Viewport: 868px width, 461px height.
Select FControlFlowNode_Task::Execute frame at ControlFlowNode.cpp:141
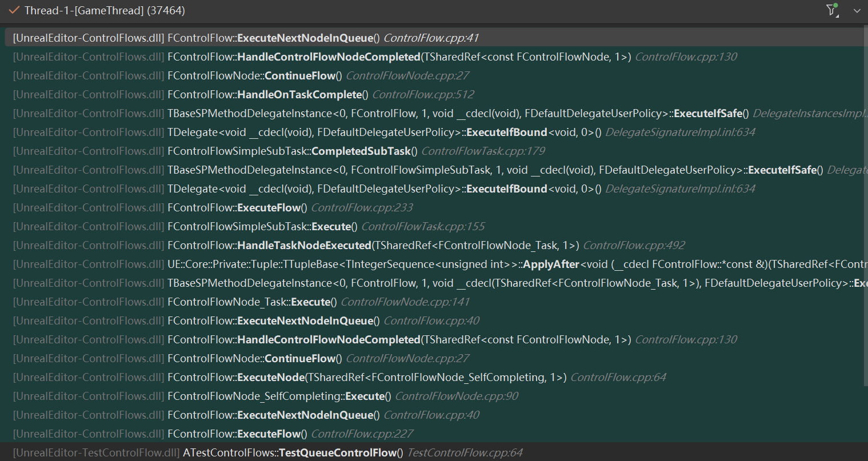(251, 302)
